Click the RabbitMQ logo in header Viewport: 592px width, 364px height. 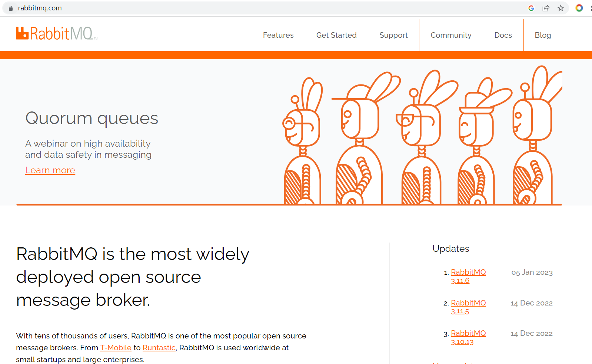coord(57,33)
